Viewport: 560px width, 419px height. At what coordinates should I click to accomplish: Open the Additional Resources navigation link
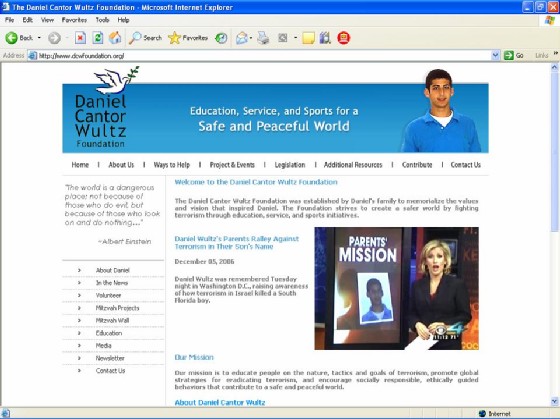pos(353,165)
